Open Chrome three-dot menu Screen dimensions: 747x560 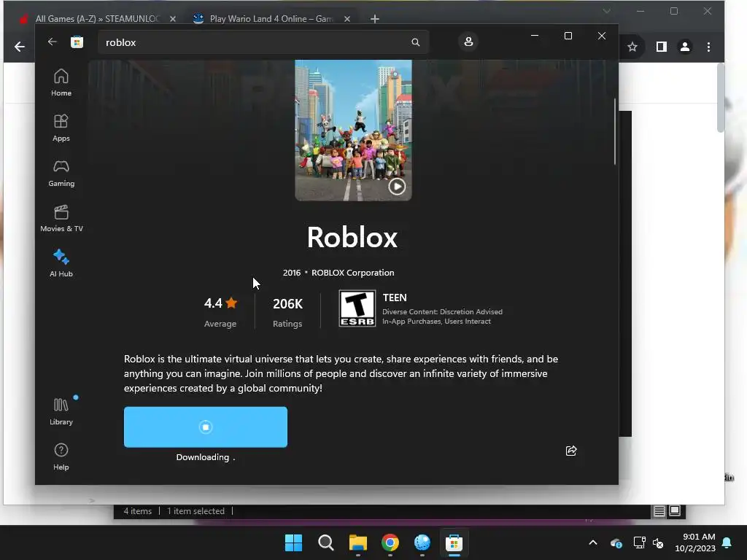pos(708,47)
